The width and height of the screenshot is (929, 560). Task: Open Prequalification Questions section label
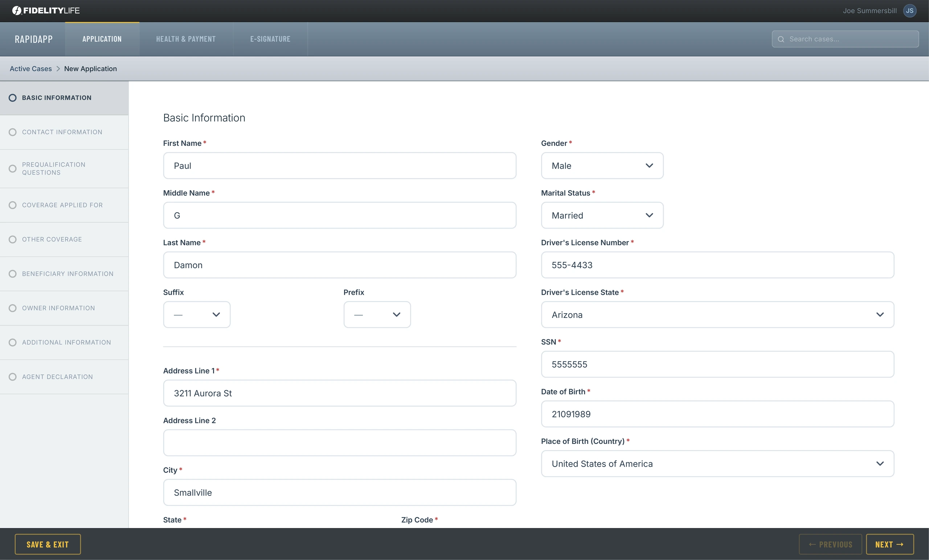point(54,168)
